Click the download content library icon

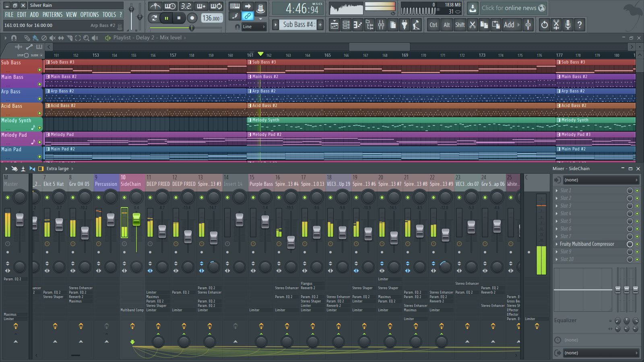473,8
